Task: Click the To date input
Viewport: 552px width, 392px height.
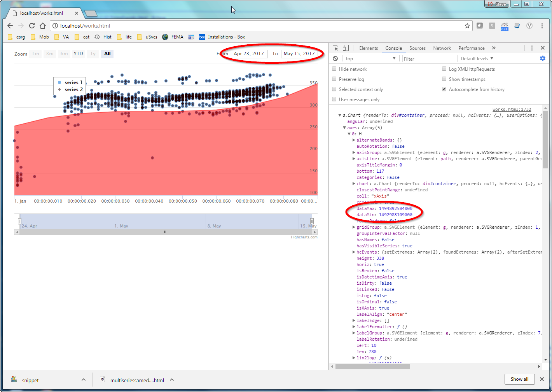Action: (x=299, y=54)
